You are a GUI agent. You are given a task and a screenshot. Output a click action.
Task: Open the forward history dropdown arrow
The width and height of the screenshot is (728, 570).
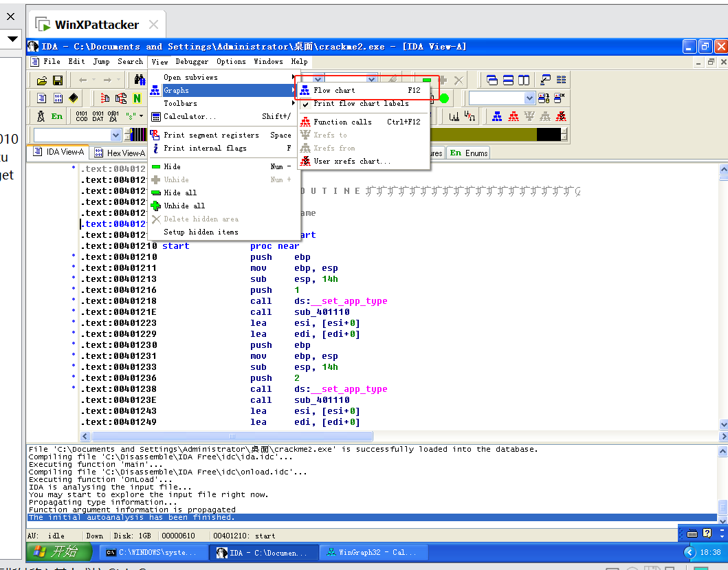click(x=118, y=80)
